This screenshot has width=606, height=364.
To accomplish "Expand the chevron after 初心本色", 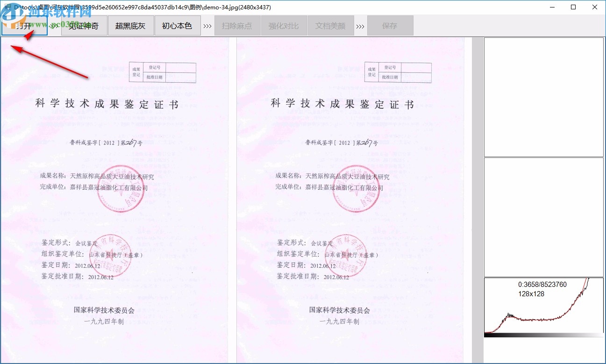I will tap(207, 26).
